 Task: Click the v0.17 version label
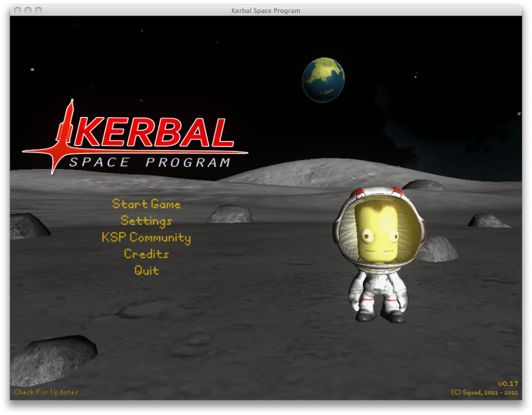coord(508,384)
